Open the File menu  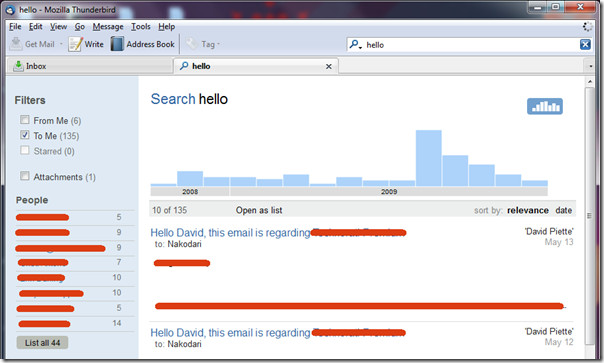click(x=15, y=27)
